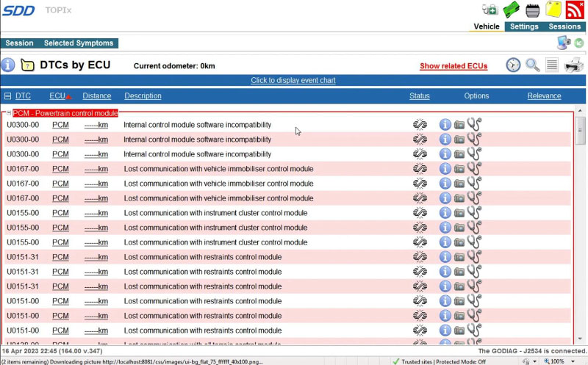Click ------km link in first U0167-00 row
Screen dimensions: 588x365
[96, 169]
